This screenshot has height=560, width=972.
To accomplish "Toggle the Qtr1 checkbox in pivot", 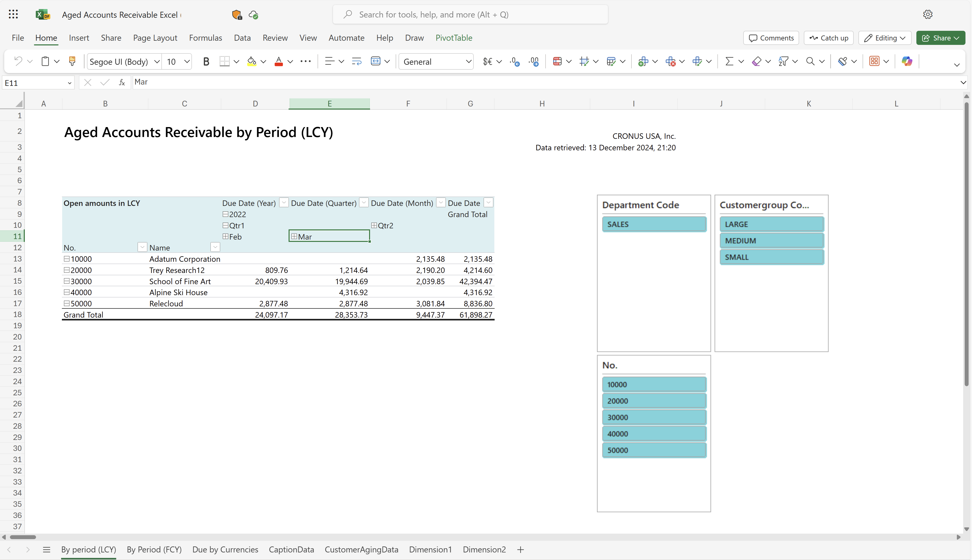I will point(226,225).
